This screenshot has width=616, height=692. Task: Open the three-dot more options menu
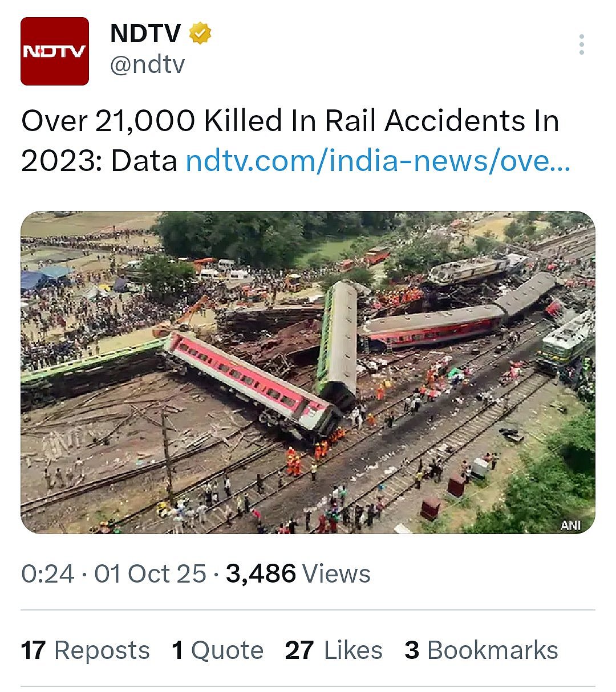(581, 44)
